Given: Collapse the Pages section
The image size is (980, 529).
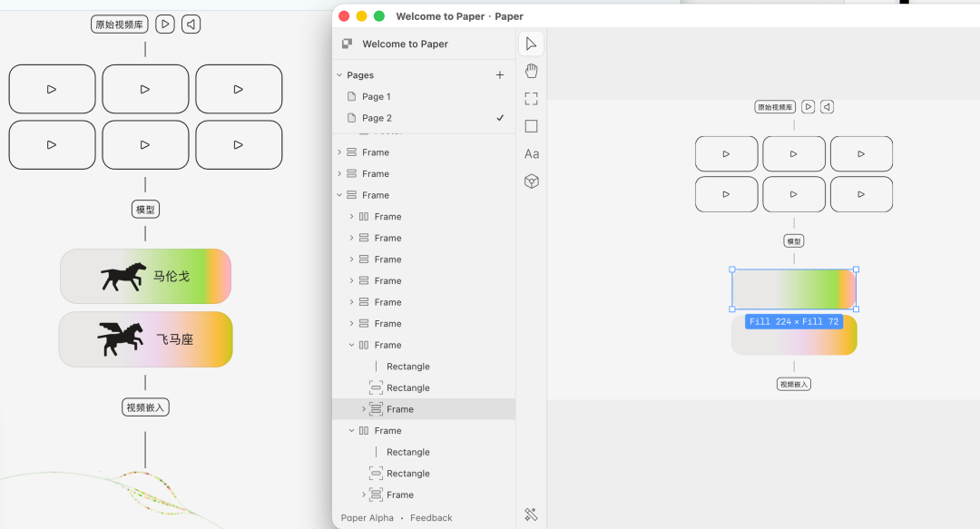Looking at the screenshot, I should [x=339, y=75].
